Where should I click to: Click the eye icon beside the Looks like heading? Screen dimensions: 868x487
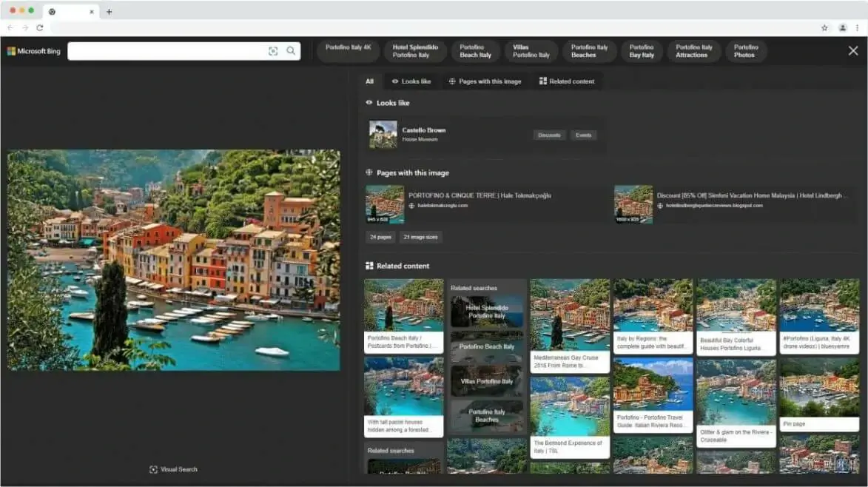click(x=369, y=102)
